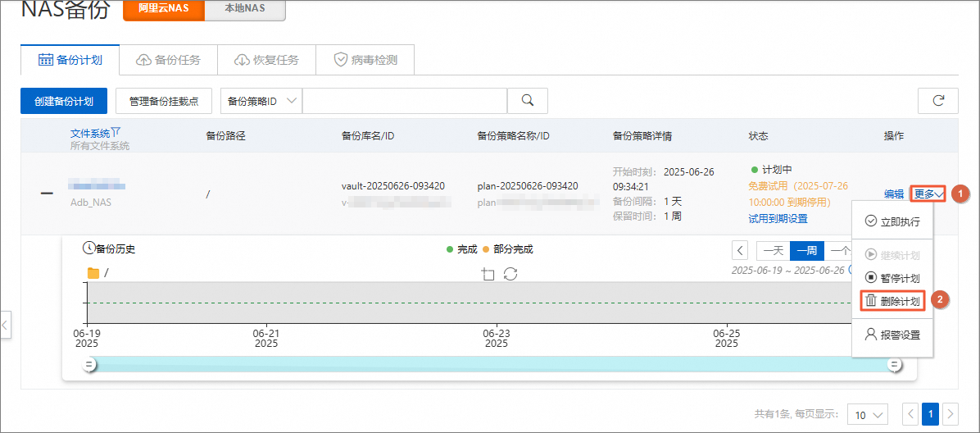Click 创建备份计划 button
Image resolution: width=980 pixels, height=433 pixels.
64,101
